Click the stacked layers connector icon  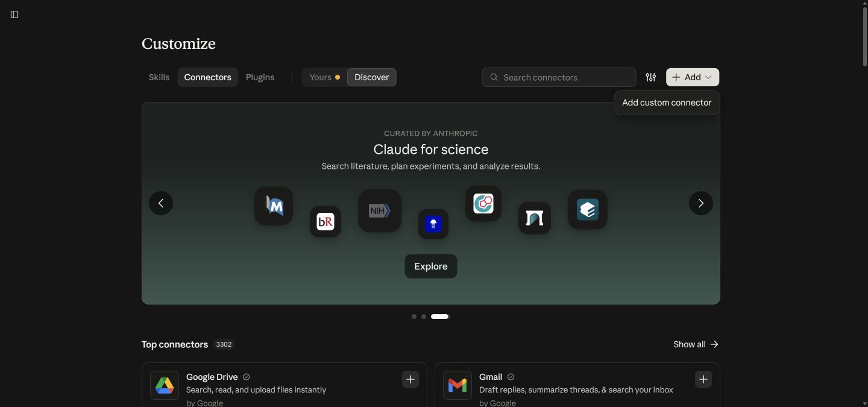pyautogui.click(x=588, y=210)
